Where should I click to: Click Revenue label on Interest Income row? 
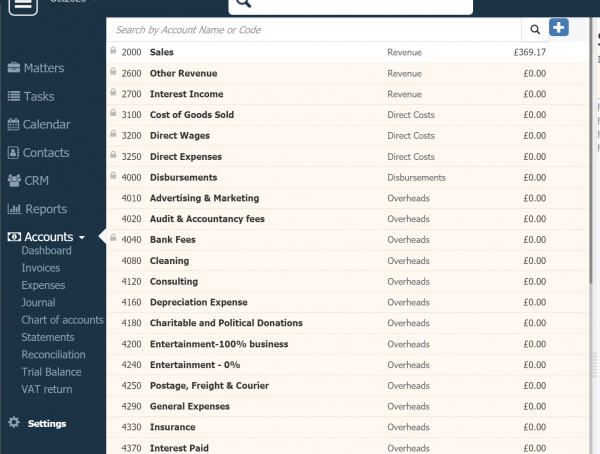tap(404, 94)
